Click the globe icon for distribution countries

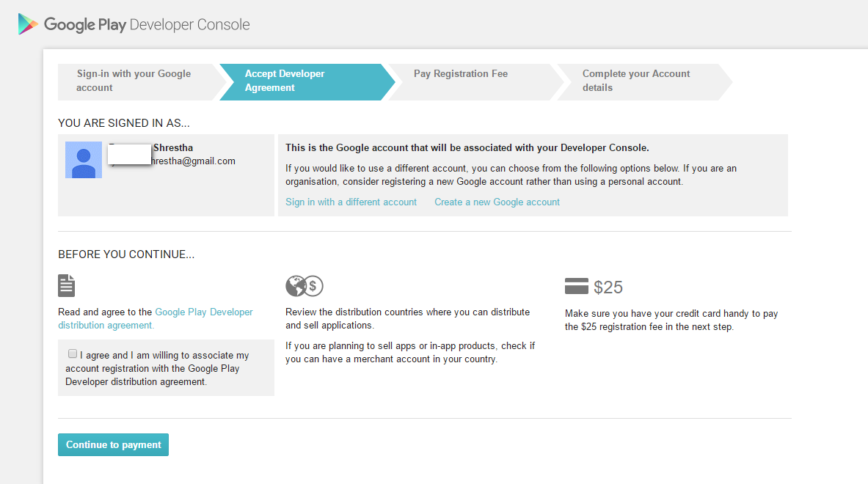[x=296, y=285]
